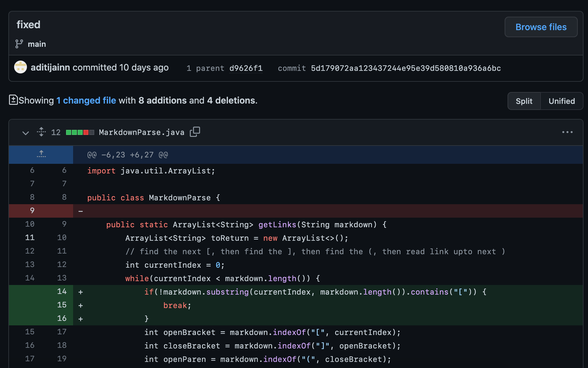Click the branch icon next to main
The image size is (588, 368).
[x=19, y=44]
